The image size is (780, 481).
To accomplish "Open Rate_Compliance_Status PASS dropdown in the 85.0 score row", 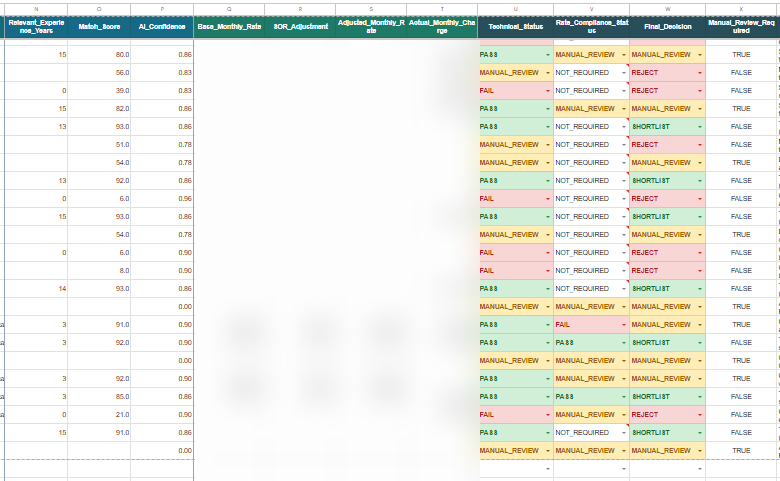I will (624, 397).
